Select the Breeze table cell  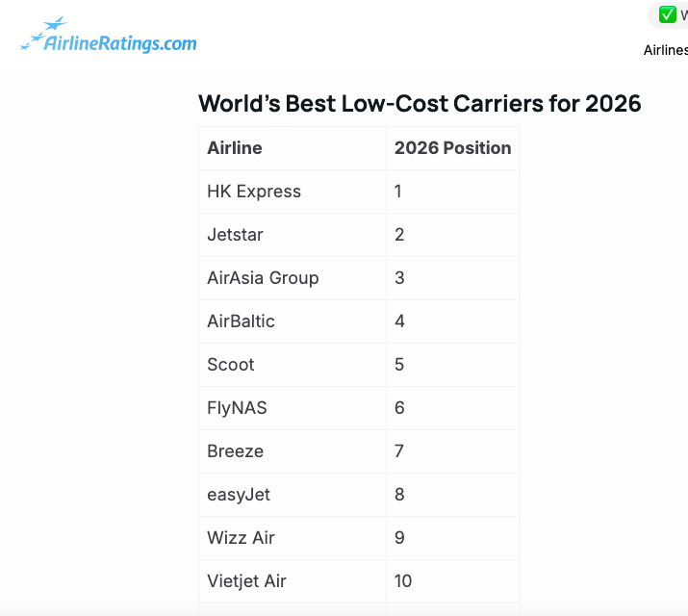coord(235,451)
